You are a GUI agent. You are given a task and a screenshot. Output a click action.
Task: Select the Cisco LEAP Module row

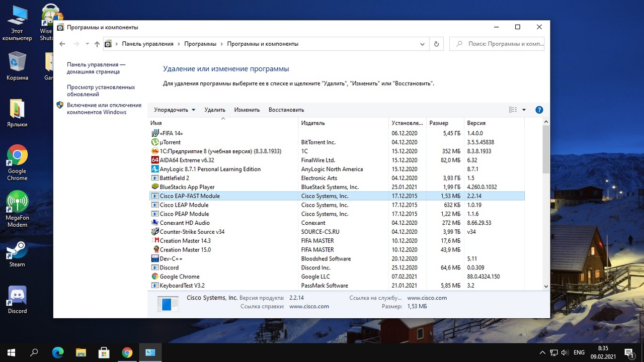[337, 205]
